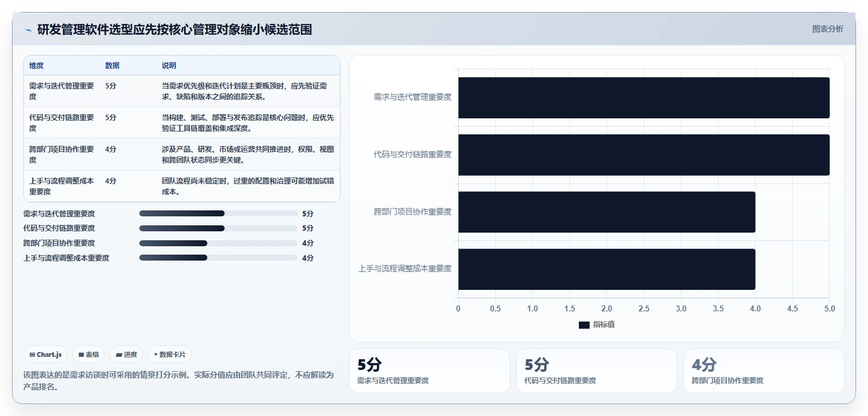Click the chart bar for 代码与交付链路重要度

pos(644,155)
